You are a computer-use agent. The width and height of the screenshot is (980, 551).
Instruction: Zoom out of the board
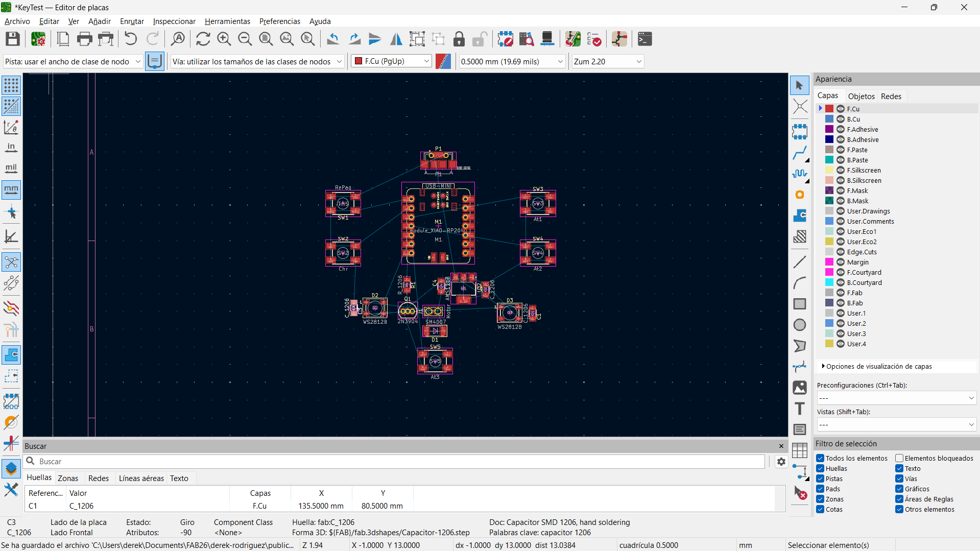(245, 39)
